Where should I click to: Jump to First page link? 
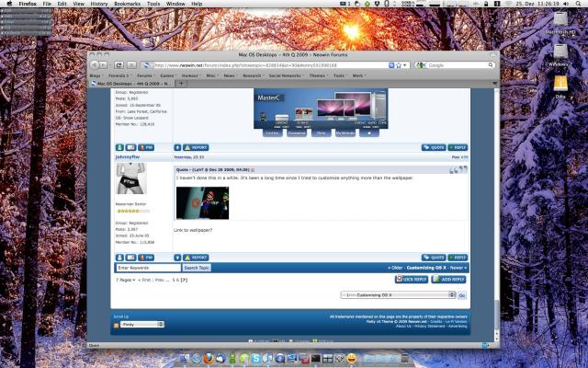tap(145, 280)
